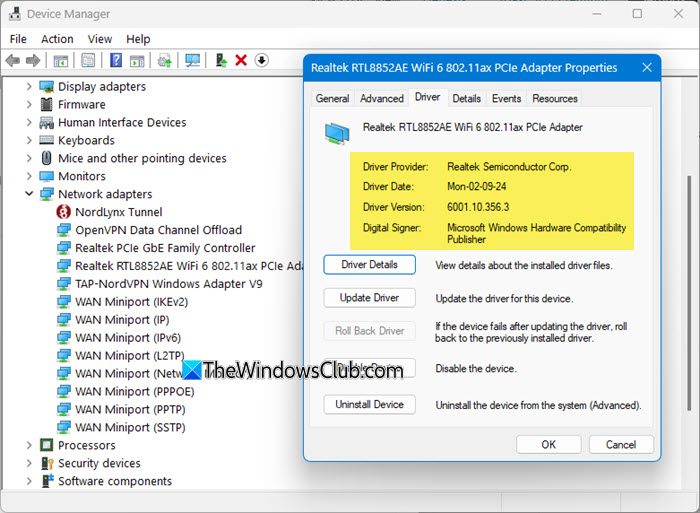Image resolution: width=700 pixels, height=513 pixels.
Task: Click the Keyboards category icon
Action: tap(46, 140)
